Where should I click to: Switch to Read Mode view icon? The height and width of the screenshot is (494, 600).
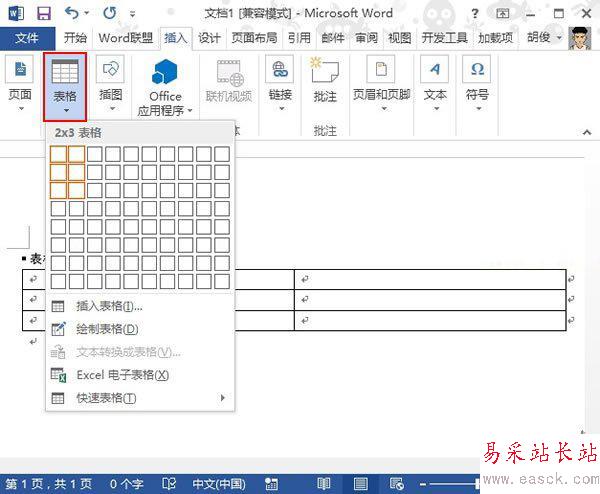click(x=324, y=484)
